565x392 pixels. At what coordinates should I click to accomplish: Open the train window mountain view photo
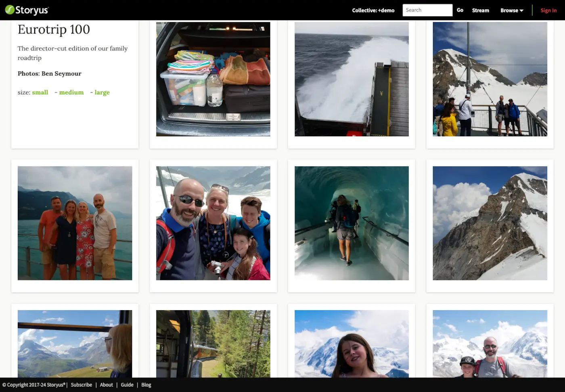[75, 344]
